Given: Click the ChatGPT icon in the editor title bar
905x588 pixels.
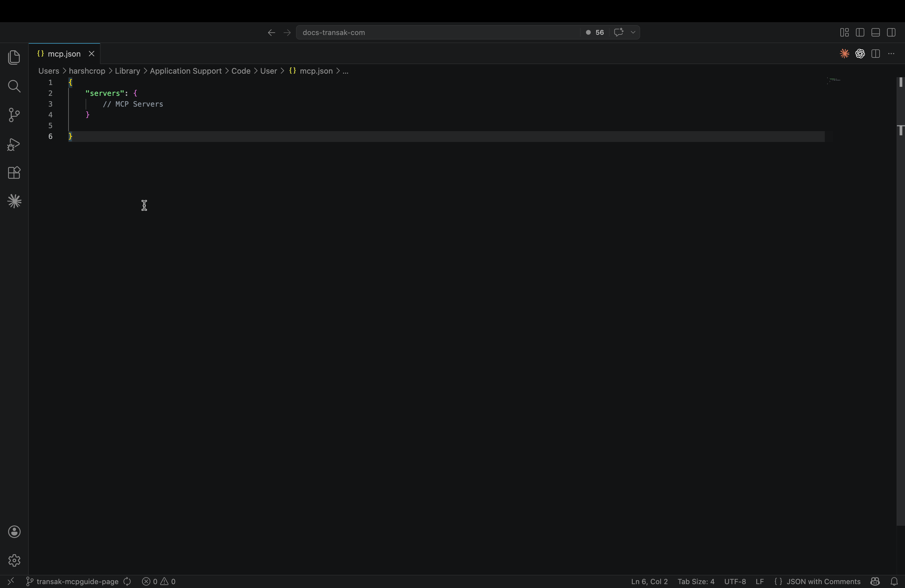Looking at the screenshot, I should (x=860, y=54).
